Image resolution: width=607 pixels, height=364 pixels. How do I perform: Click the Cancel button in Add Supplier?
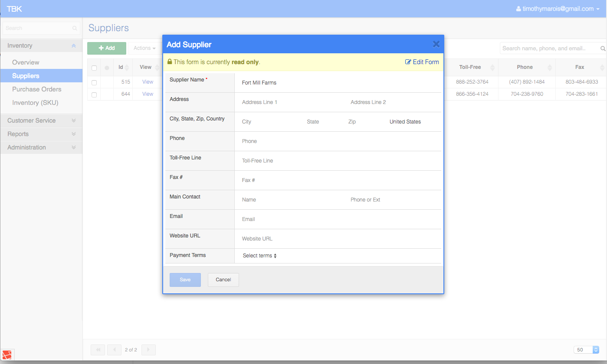coord(223,279)
